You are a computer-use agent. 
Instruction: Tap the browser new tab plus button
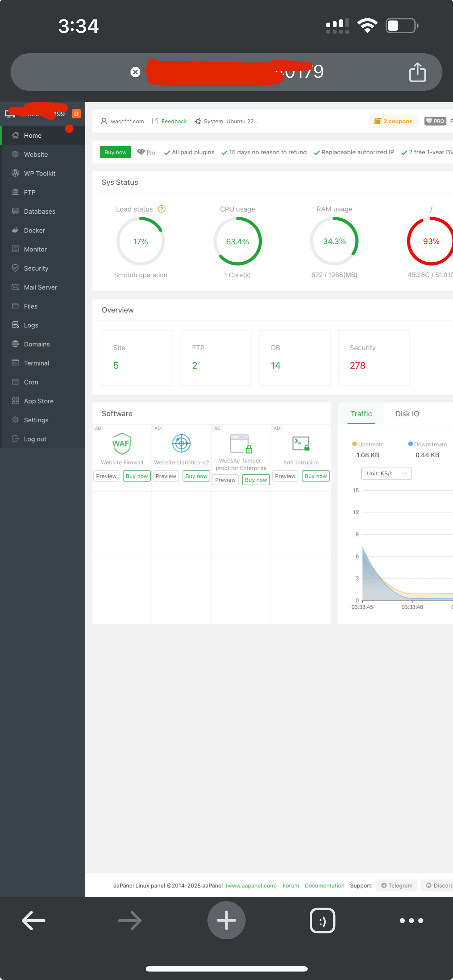(226, 920)
